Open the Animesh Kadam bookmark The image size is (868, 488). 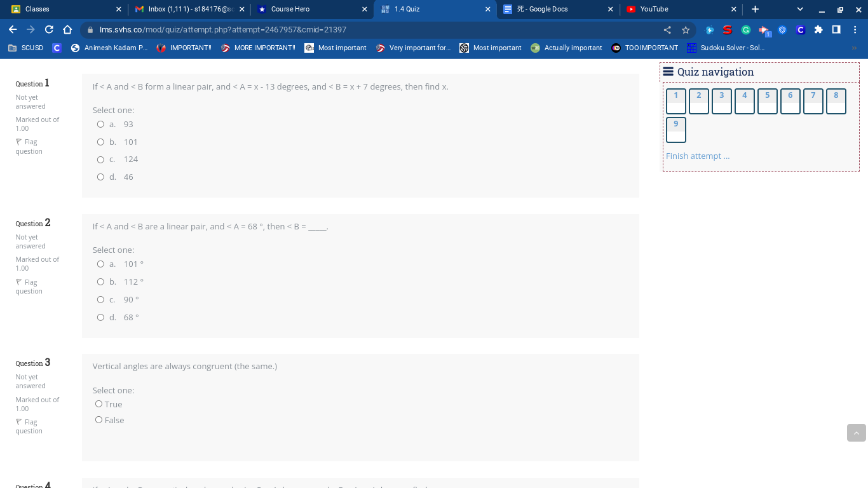(109, 48)
